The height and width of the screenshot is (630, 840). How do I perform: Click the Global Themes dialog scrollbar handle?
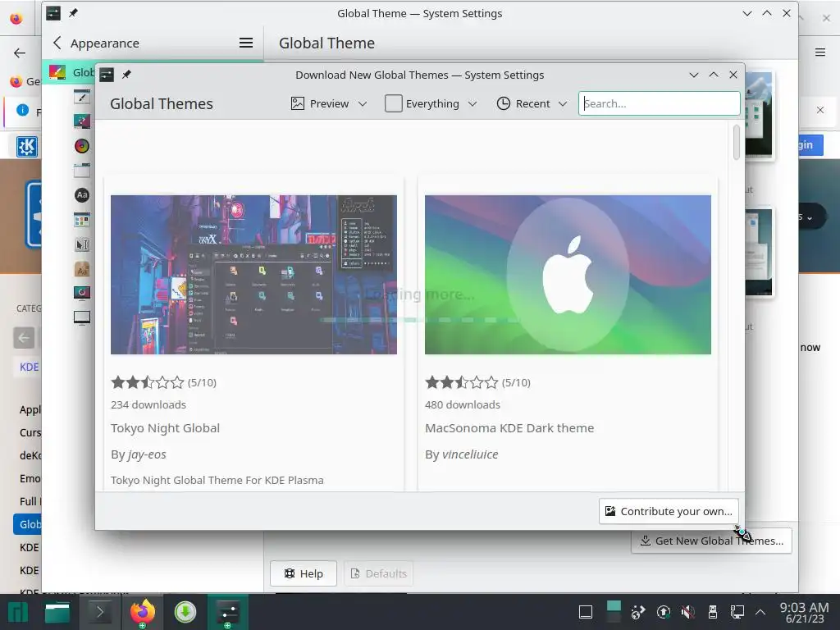click(x=737, y=142)
